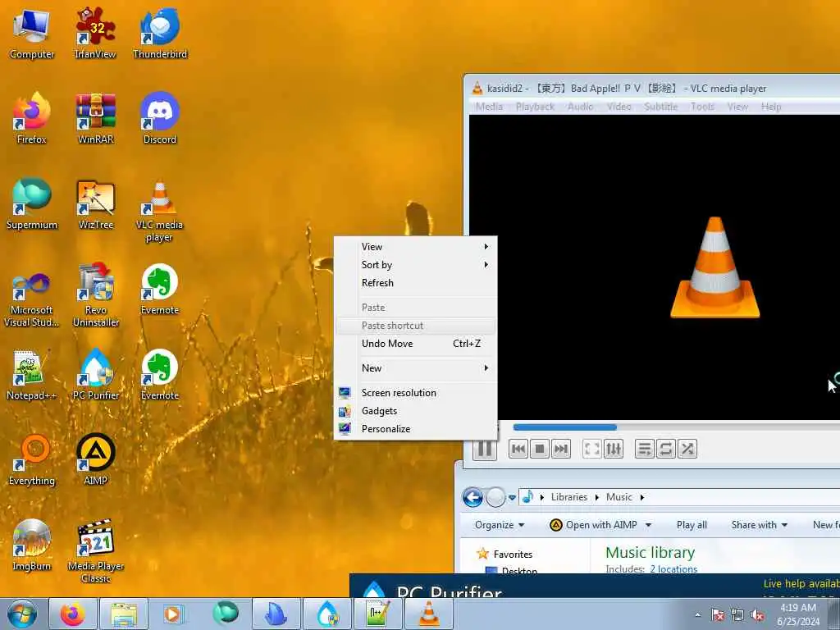The width and height of the screenshot is (840, 630).
Task: Expand the arrow after Music in address bar
Action: click(641, 497)
